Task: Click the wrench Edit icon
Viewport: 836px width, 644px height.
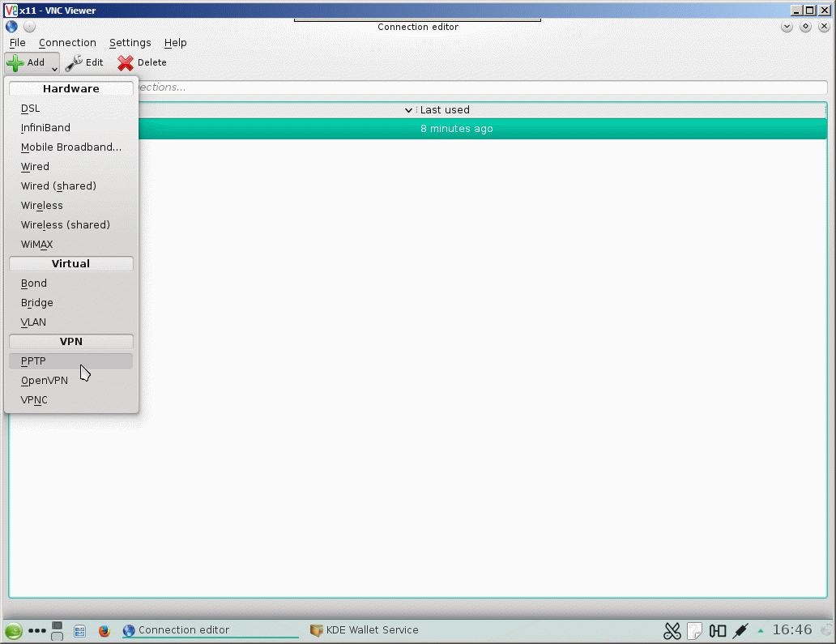Action: click(x=74, y=63)
